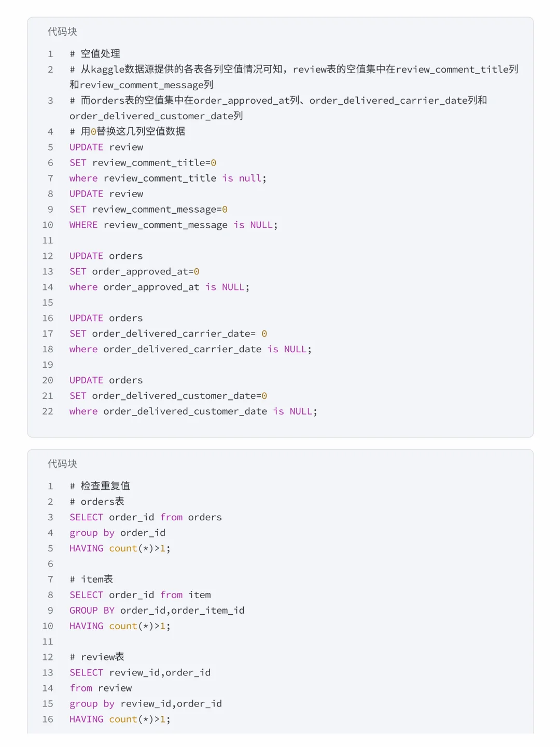This screenshot has height=747, width=560.
Task: Click 'SELECT review_id,order_id' line
Action: [140, 672]
